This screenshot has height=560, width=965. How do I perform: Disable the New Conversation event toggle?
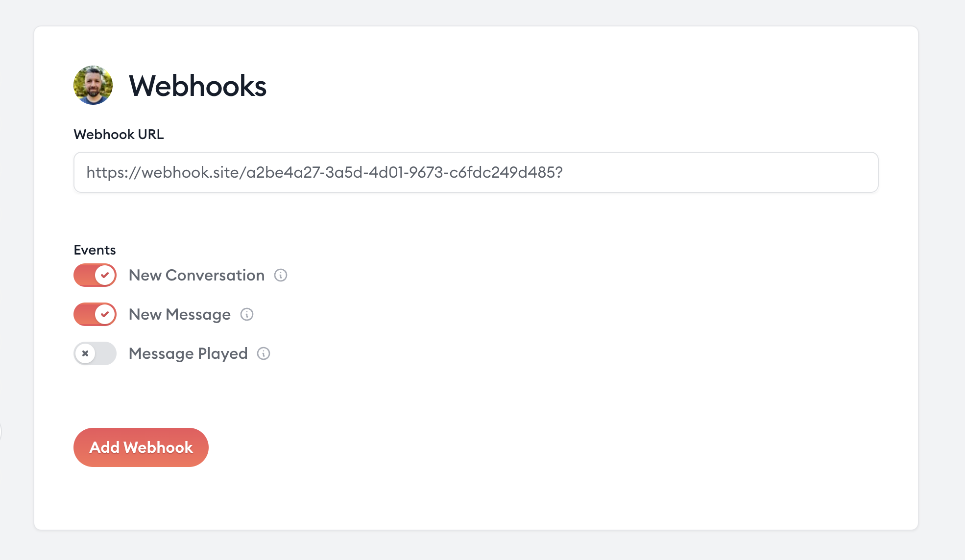(x=95, y=275)
